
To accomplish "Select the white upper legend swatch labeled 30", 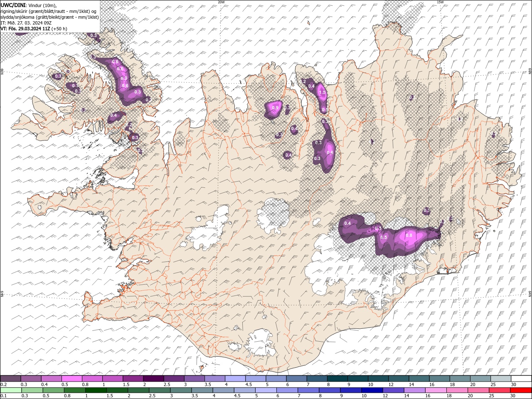I will click(x=521, y=379).
